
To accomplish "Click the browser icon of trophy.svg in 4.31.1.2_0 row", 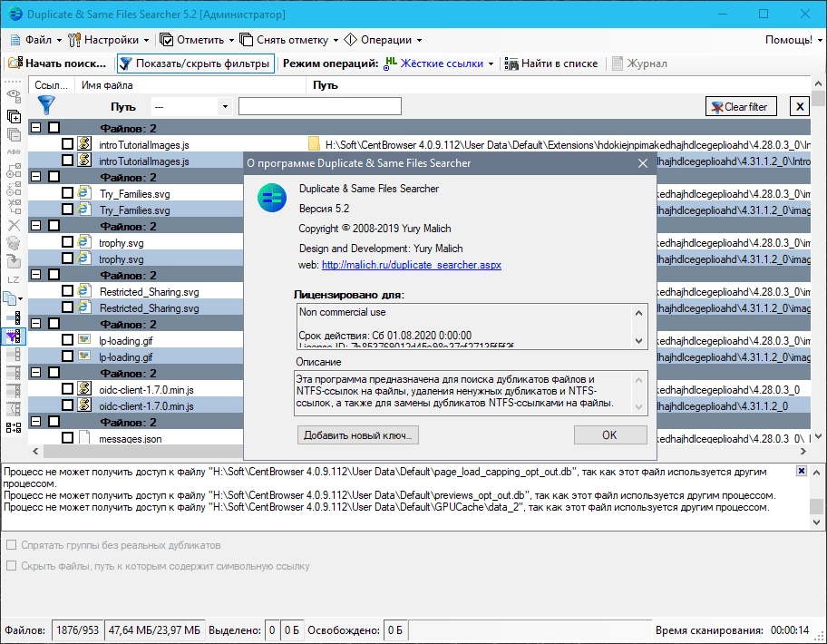I will pyautogui.click(x=83, y=258).
